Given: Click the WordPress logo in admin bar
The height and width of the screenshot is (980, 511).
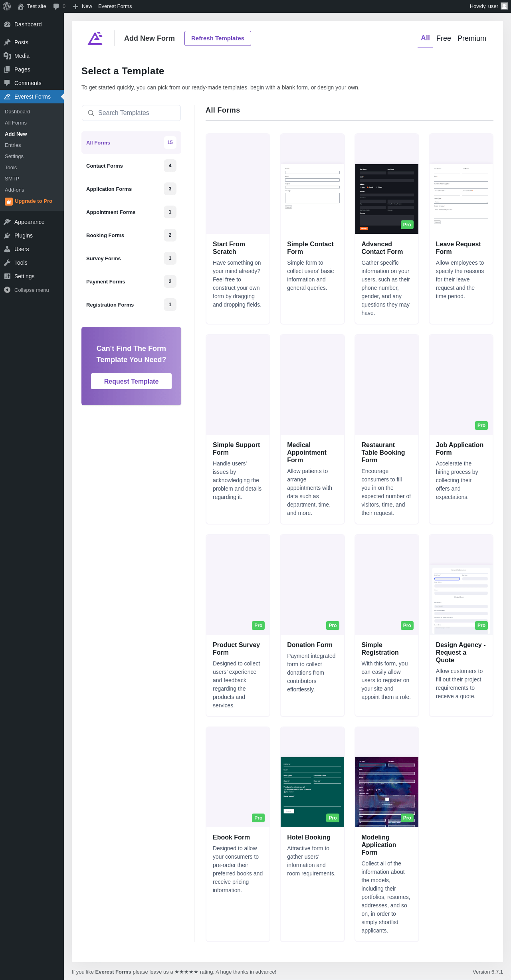Looking at the screenshot, I should pos(7,6).
